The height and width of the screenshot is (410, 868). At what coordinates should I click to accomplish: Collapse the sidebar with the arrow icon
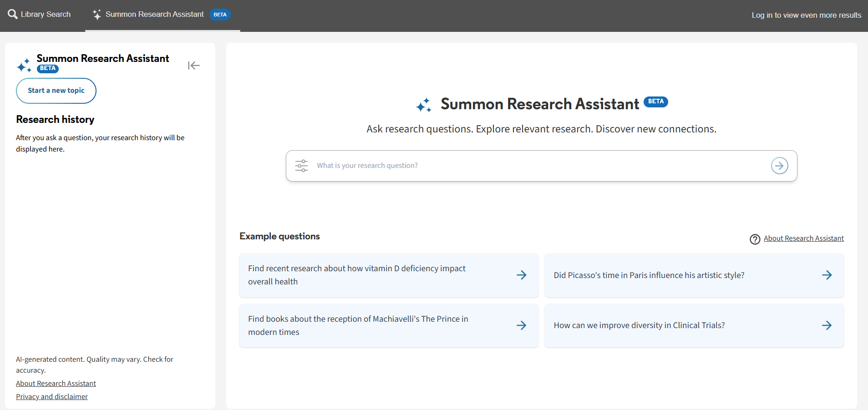194,66
